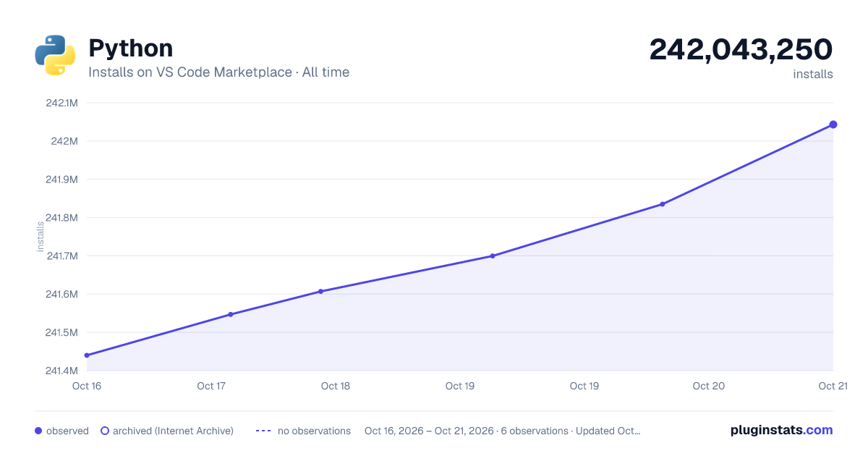868x456 pixels.
Task: Click the 241.6M y-axis label
Action: [62, 295]
